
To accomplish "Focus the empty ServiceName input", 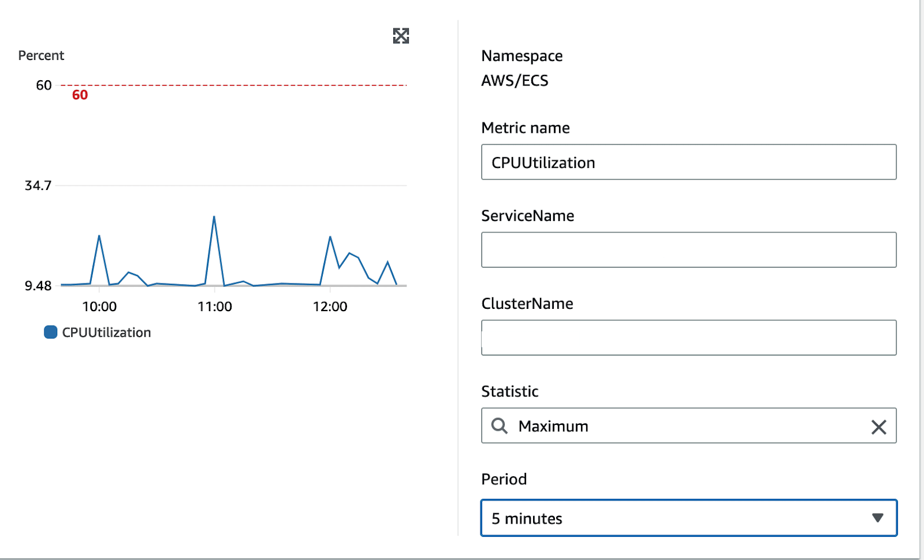I will [689, 250].
